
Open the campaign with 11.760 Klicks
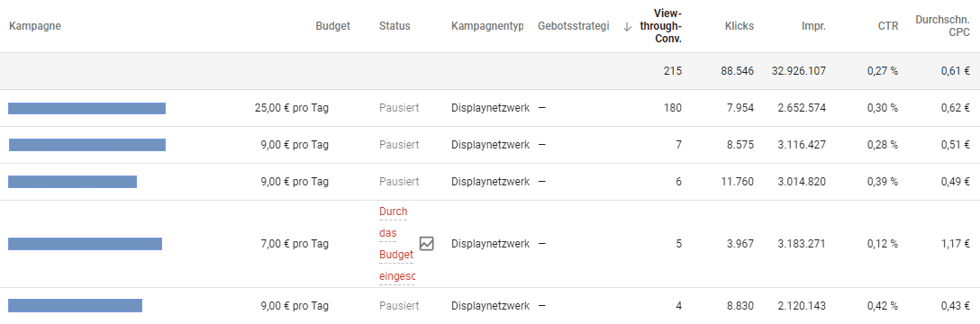[72, 182]
